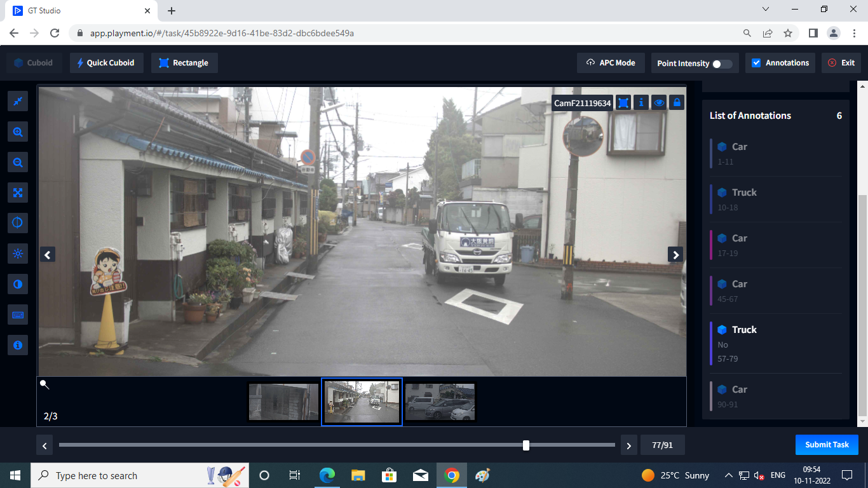Toggle camera visibility eye icon
Screen dimensions: 868x488
tap(659, 102)
